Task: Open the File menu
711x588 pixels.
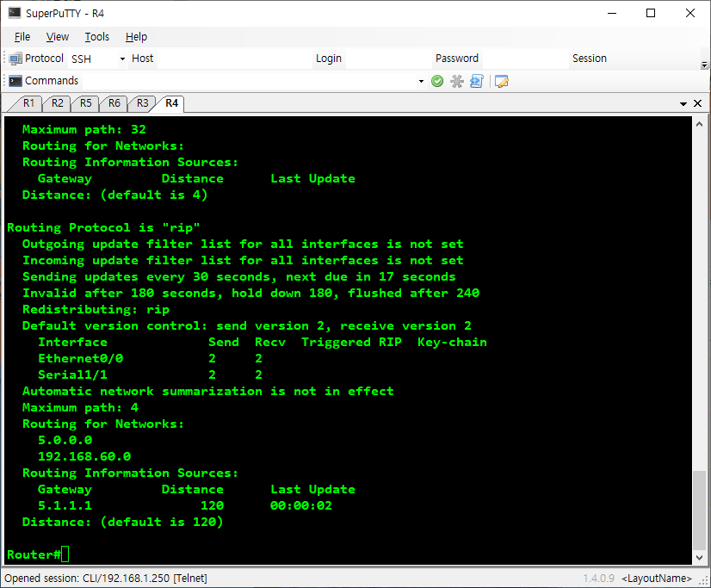Action: click(22, 37)
